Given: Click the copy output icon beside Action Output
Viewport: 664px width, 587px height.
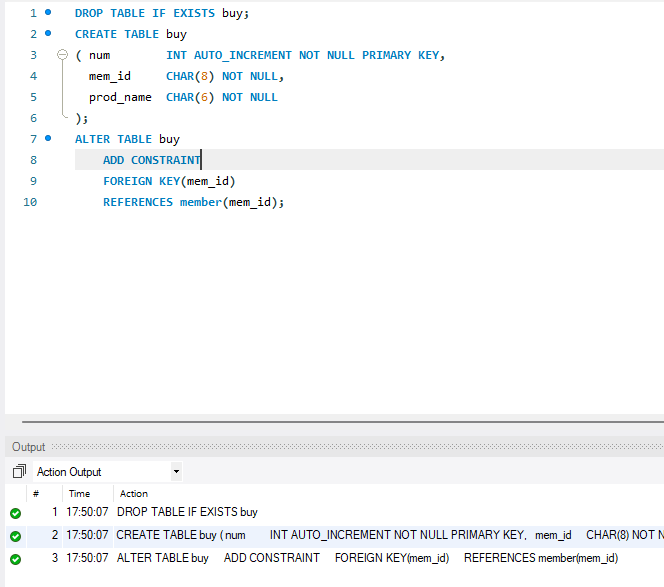Looking at the screenshot, I should pos(19,471).
